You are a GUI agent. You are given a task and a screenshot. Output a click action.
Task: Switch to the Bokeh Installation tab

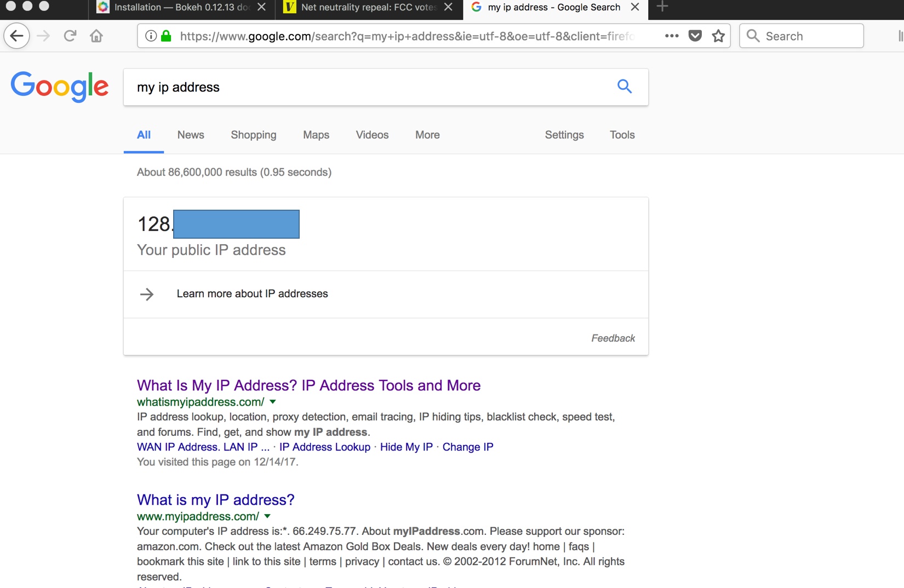[x=175, y=7]
